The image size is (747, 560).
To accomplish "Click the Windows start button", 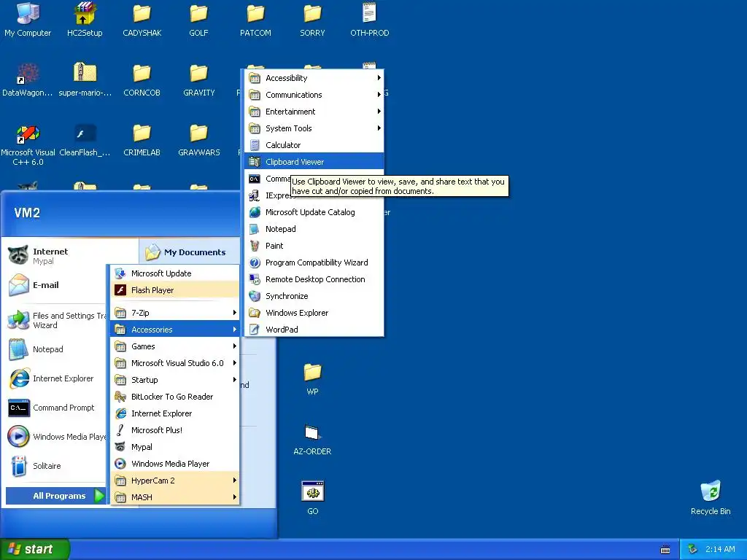I will pos(34,549).
